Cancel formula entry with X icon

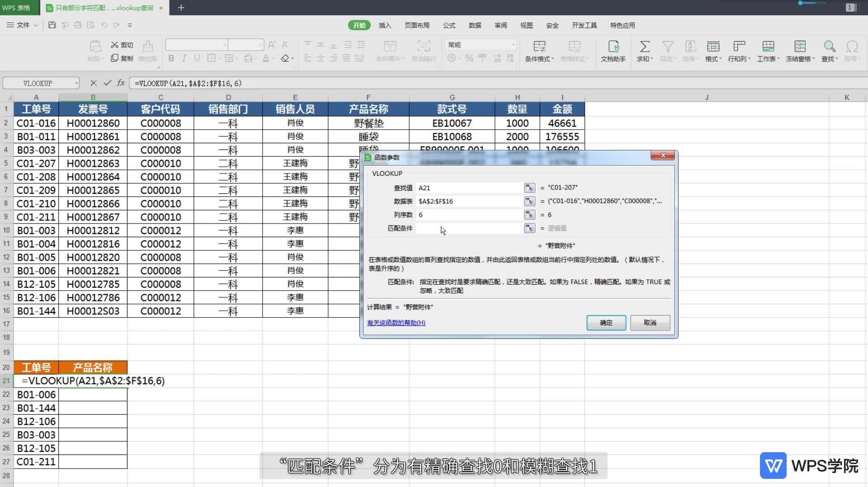93,83
